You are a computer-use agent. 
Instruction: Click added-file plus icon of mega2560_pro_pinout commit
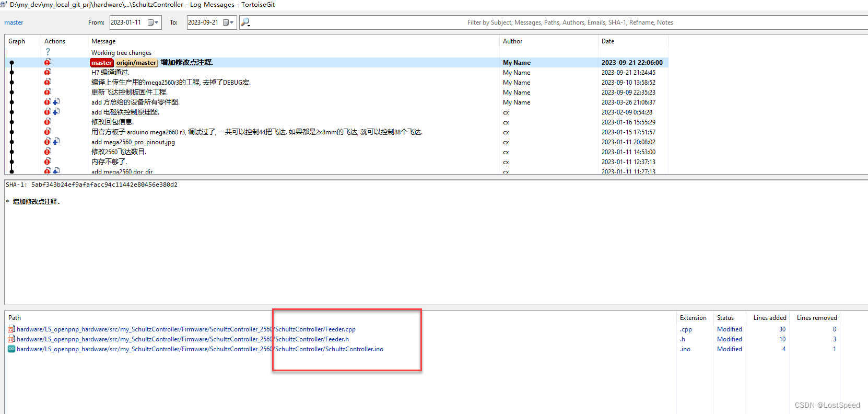[x=56, y=142]
